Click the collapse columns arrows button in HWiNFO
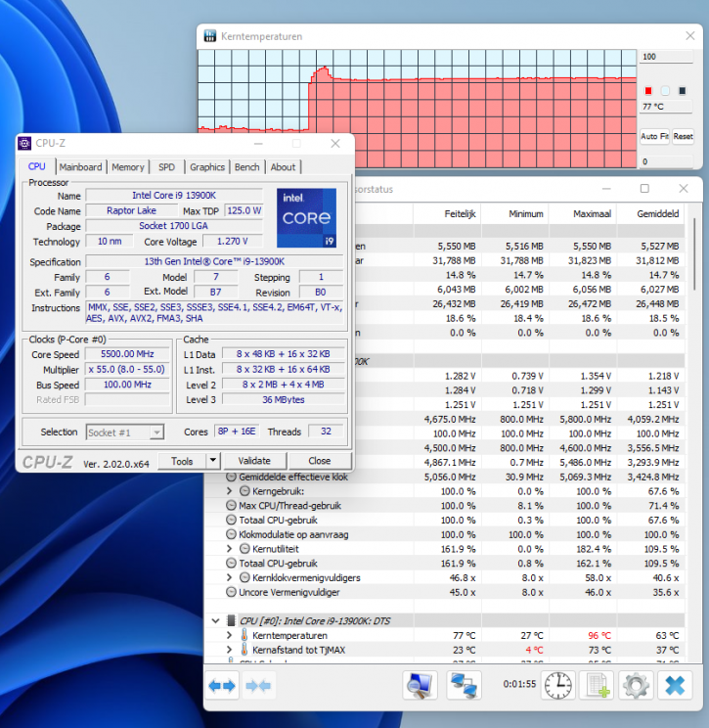 [x=258, y=685]
